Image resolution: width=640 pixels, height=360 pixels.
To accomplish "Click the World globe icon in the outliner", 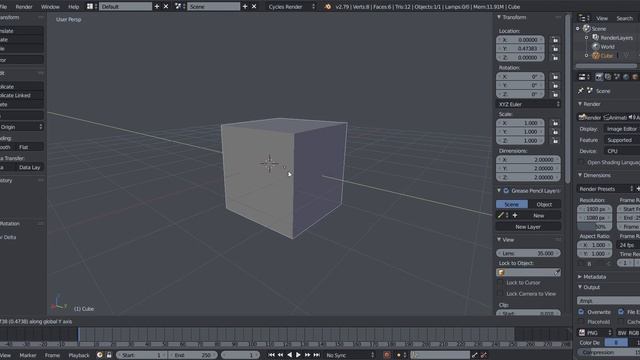I will (x=596, y=47).
